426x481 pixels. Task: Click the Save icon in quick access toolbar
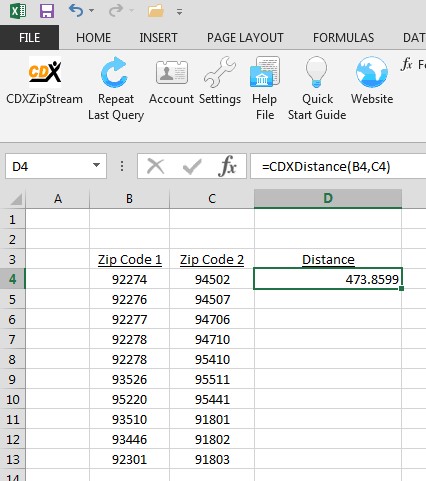[47, 11]
